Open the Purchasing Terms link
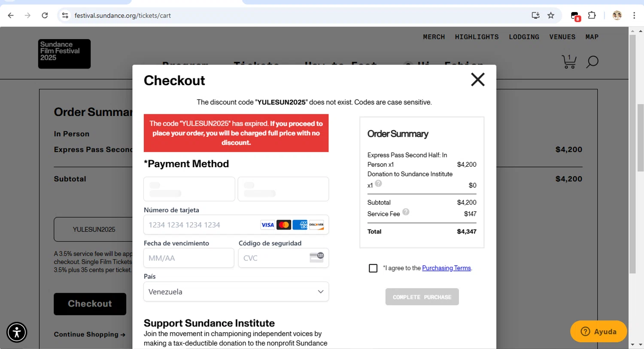644x349 pixels. coord(447,268)
